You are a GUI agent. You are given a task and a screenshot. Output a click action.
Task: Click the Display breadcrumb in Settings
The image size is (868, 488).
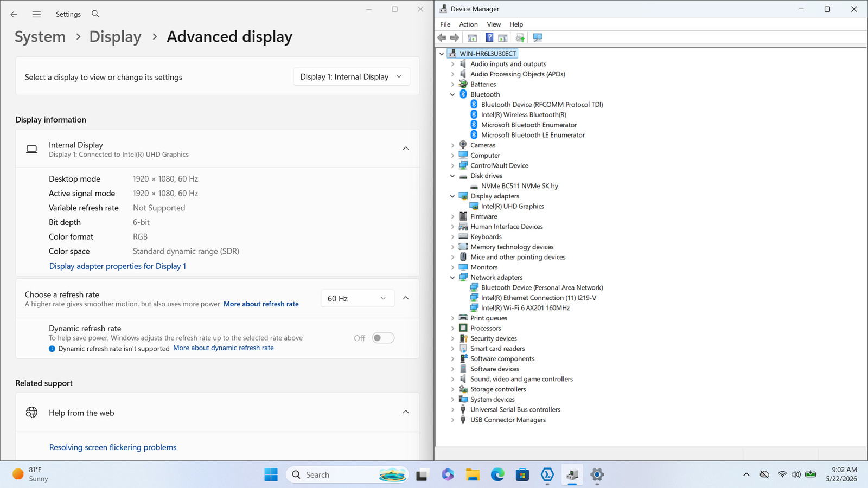tap(115, 37)
